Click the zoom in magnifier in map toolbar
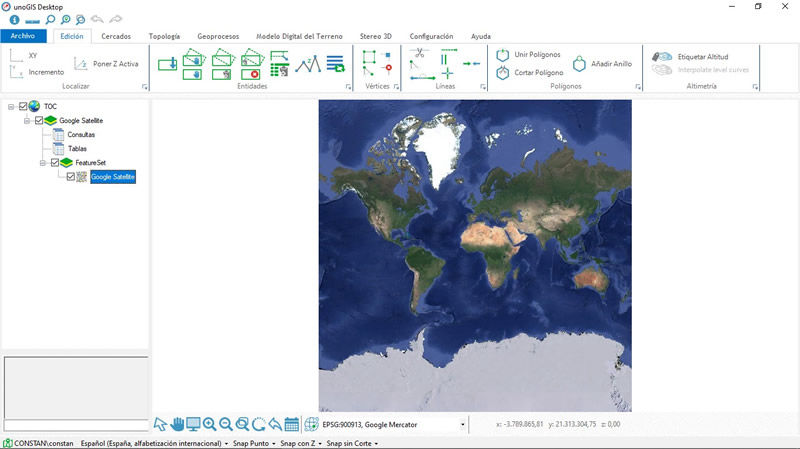The height and width of the screenshot is (449, 800). pos(210,424)
